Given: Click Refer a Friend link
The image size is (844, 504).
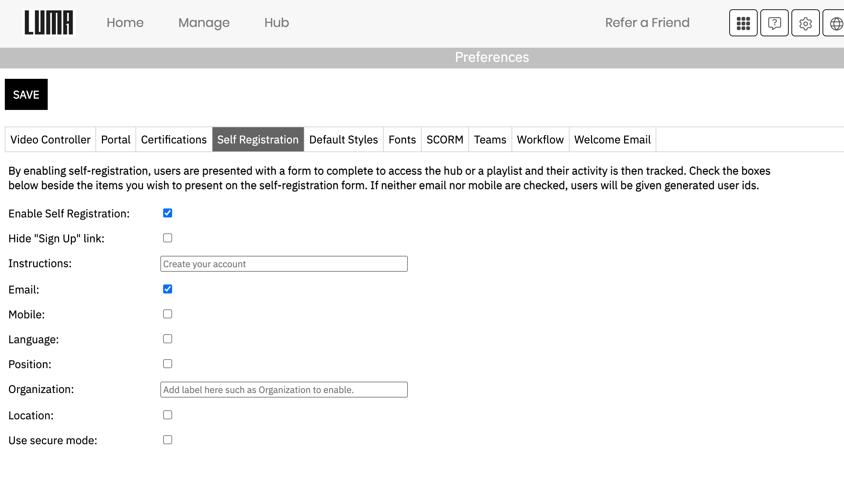Looking at the screenshot, I should [x=647, y=23].
